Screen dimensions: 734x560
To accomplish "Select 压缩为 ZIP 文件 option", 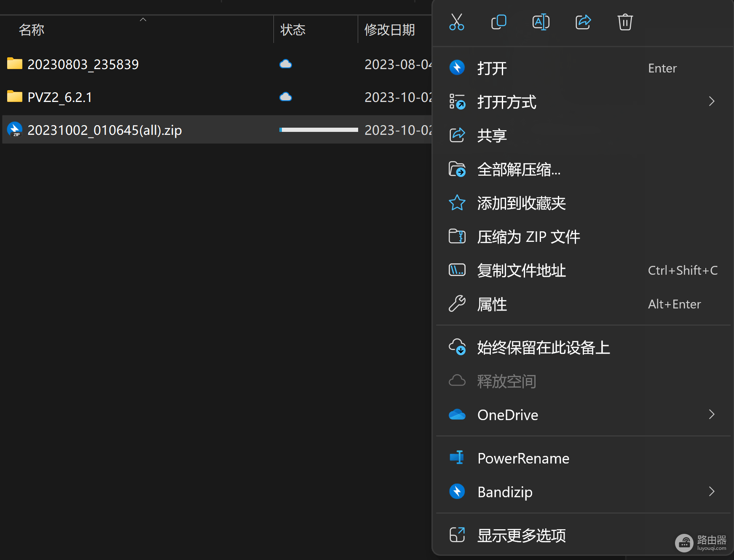I will pyautogui.click(x=583, y=236).
